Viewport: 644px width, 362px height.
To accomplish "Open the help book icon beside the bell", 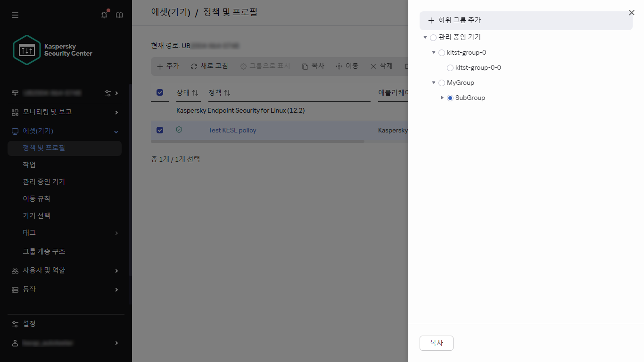I will [x=119, y=15].
